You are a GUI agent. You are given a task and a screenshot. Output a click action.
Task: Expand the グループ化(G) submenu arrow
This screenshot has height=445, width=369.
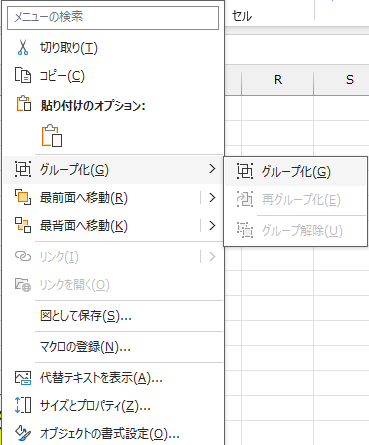pos(212,169)
